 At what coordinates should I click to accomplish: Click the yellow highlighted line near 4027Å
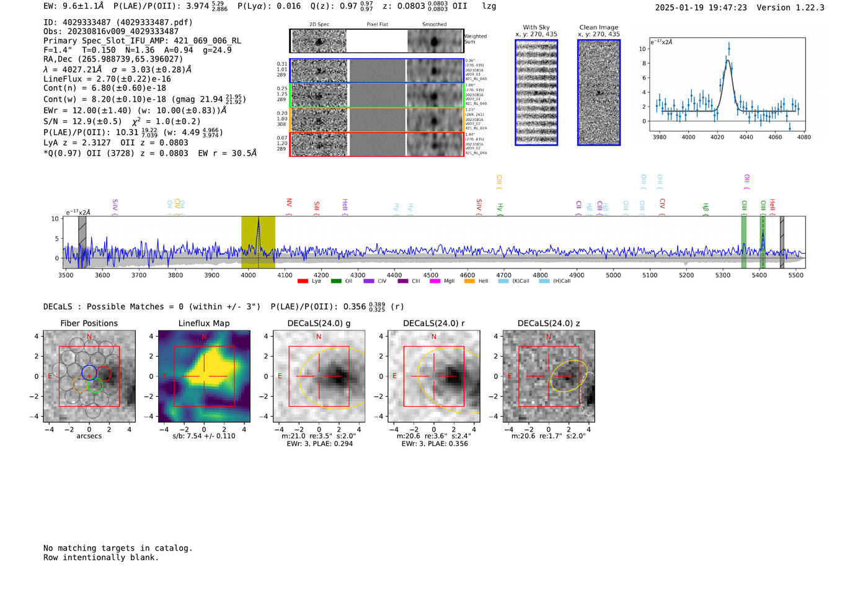point(258,242)
